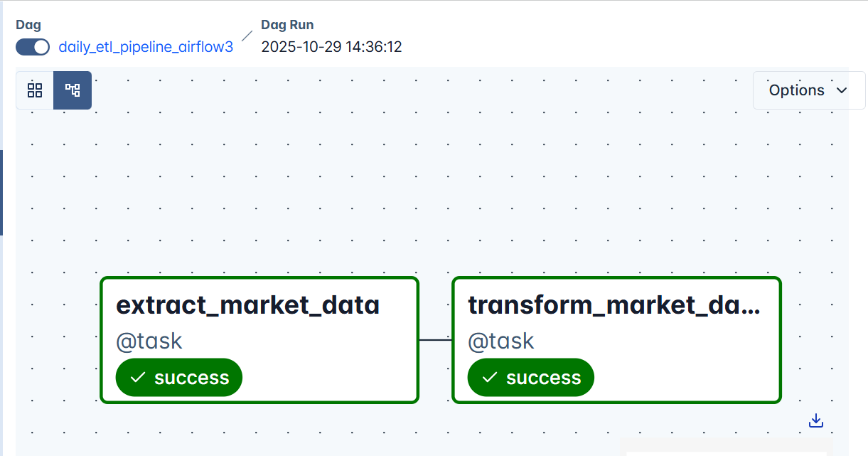Select the Dag Run timestamp 2025-10-29 14:36:12
Image resolution: width=868 pixels, height=456 pixels.
click(331, 46)
